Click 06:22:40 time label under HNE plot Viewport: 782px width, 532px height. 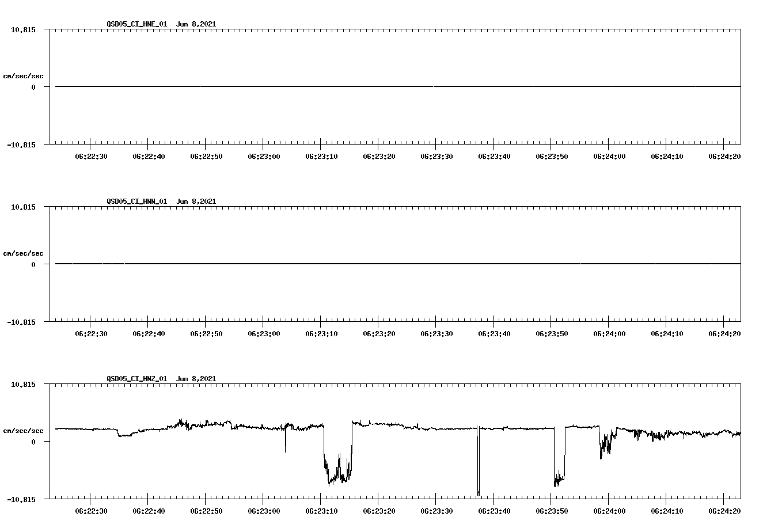click(x=149, y=157)
